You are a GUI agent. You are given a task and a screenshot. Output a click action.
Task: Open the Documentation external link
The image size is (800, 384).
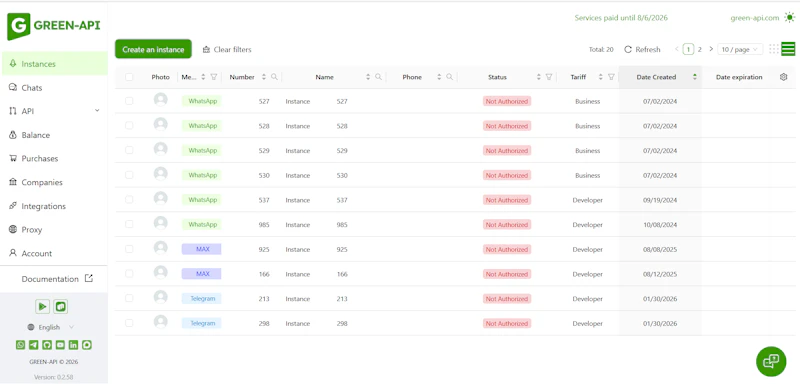[x=57, y=279]
